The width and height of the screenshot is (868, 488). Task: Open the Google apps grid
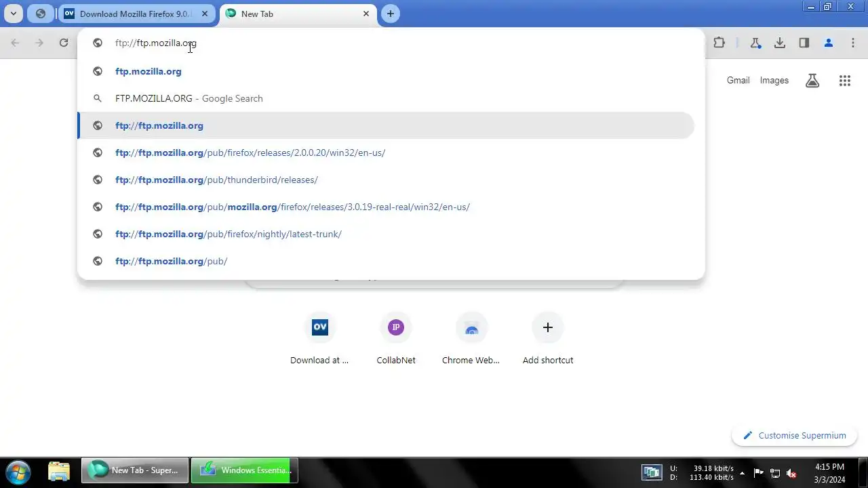click(845, 81)
